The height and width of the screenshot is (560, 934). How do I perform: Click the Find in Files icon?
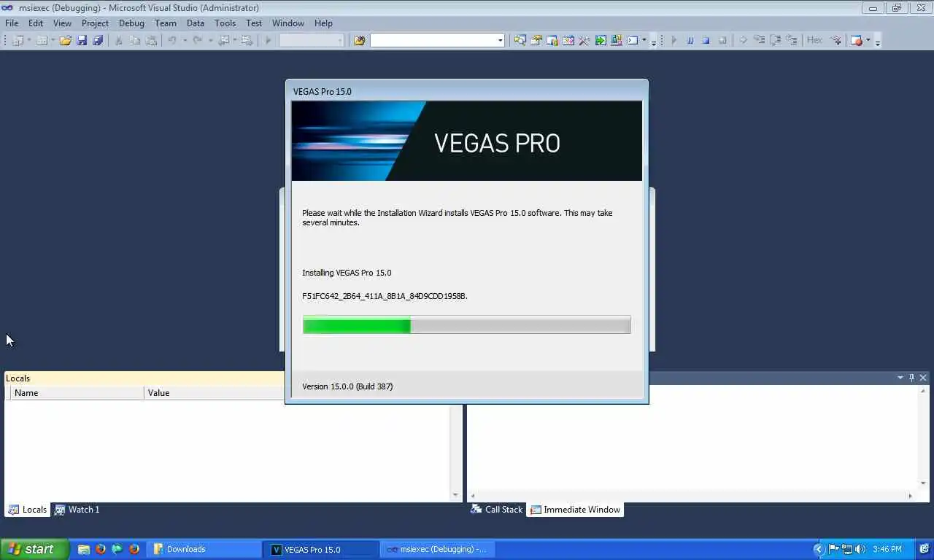pos(359,40)
